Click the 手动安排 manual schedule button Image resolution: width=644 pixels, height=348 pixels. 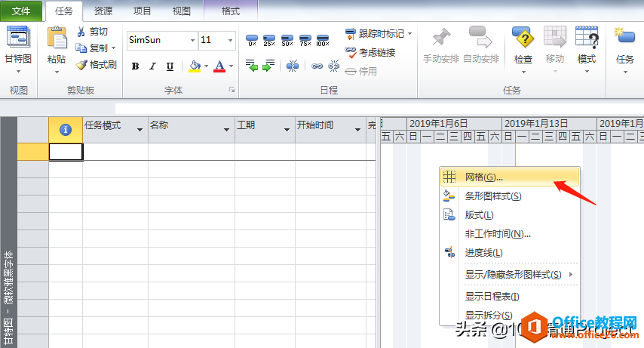pos(441,45)
